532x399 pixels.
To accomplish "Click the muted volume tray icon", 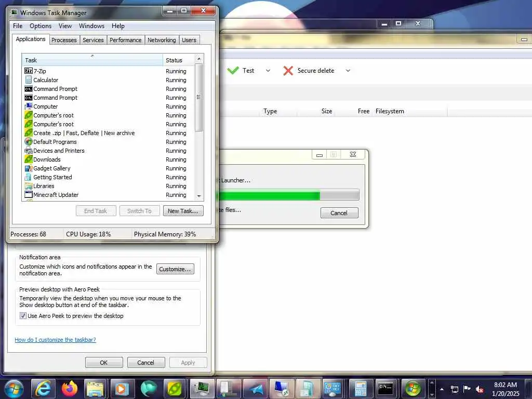I will click(480, 389).
